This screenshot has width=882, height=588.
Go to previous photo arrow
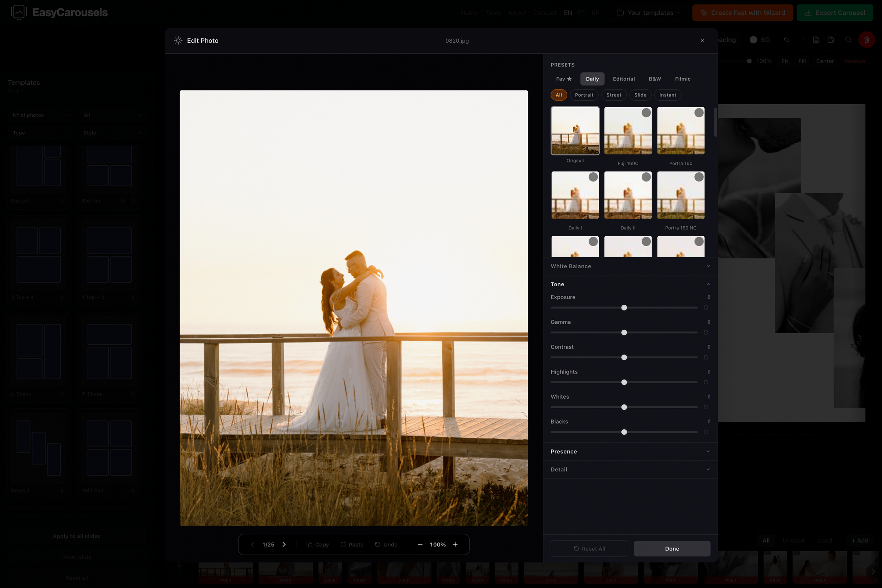point(252,545)
